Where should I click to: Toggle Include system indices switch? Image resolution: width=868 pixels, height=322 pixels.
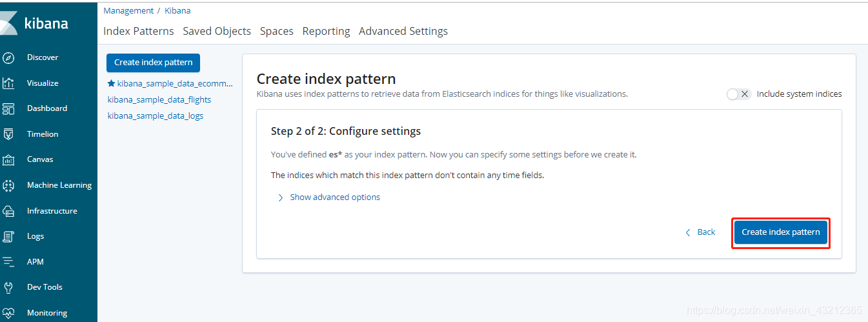point(738,94)
